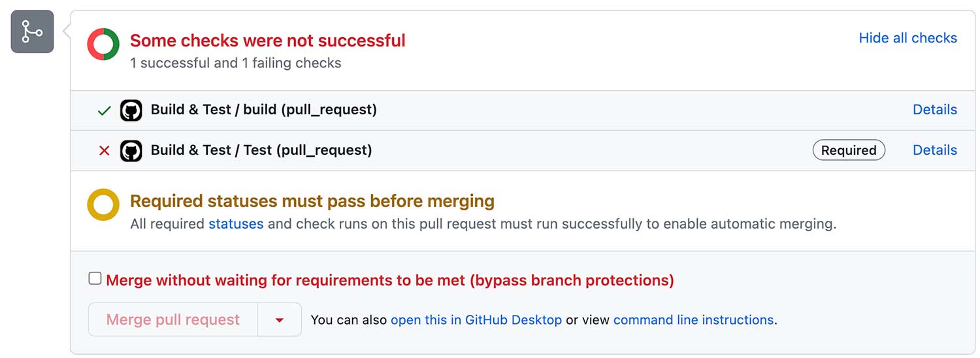Screen dimensions: 980x358
Task: Click the red X beside Test check
Action: point(104,151)
